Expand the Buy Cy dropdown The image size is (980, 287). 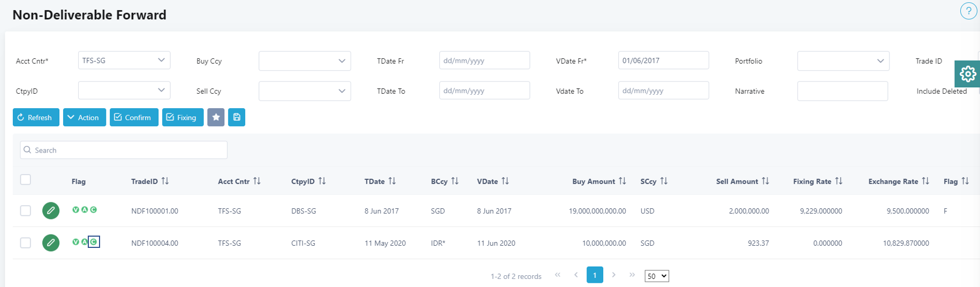pyautogui.click(x=305, y=61)
